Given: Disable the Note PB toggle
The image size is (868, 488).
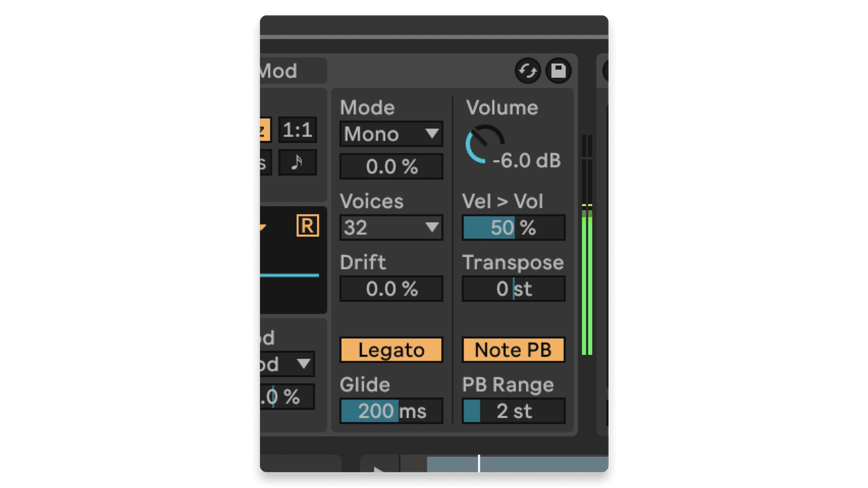Looking at the screenshot, I should [513, 349].
